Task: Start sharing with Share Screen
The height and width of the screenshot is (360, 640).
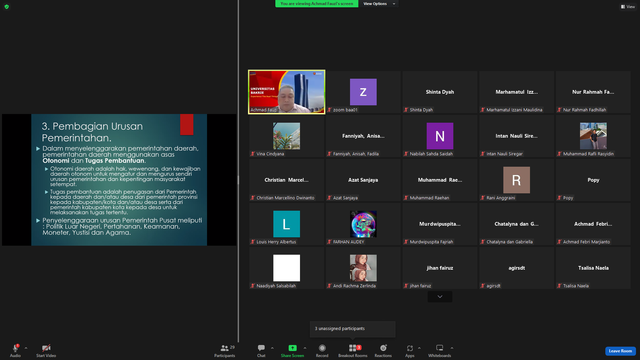Action: 292,350
